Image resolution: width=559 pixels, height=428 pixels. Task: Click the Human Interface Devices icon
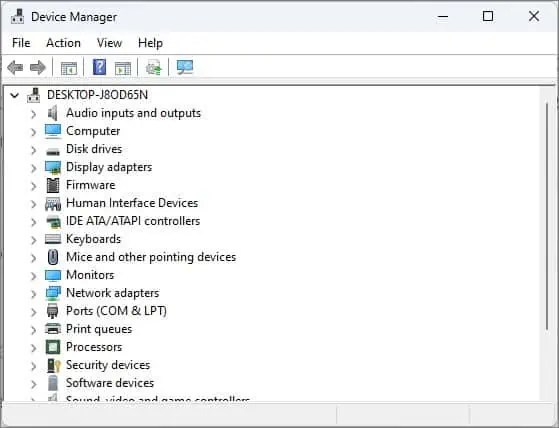(53, 203)
